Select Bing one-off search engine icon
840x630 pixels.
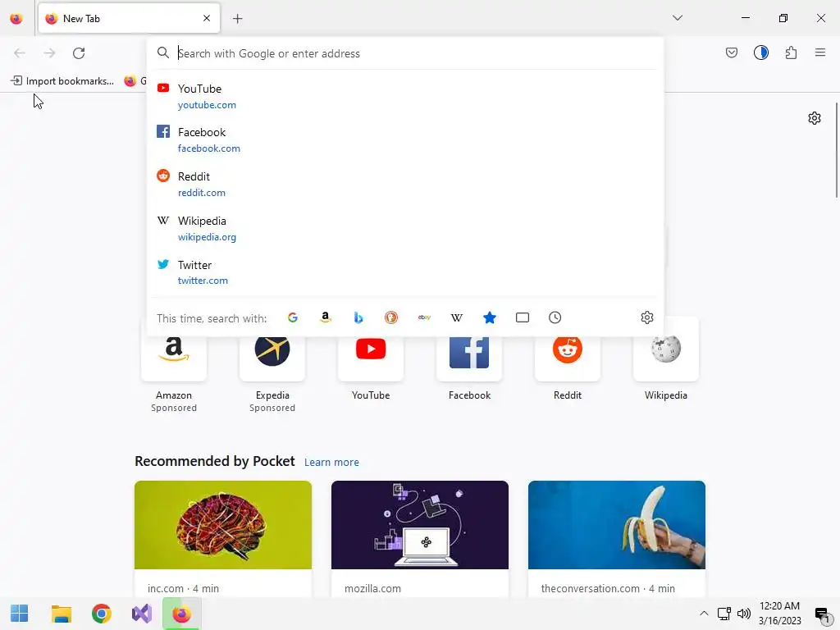[358, 317]
